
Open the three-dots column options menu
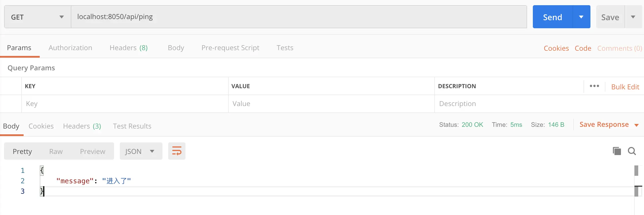(594, 86)
